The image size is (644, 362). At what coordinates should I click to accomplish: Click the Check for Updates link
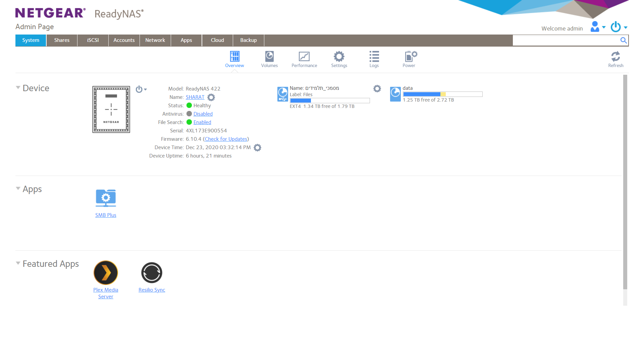226,139
